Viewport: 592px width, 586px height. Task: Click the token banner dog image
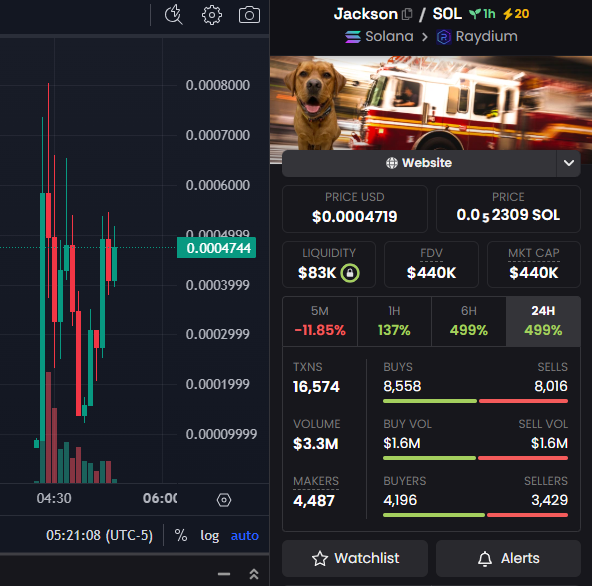click(x=431, y=104)
